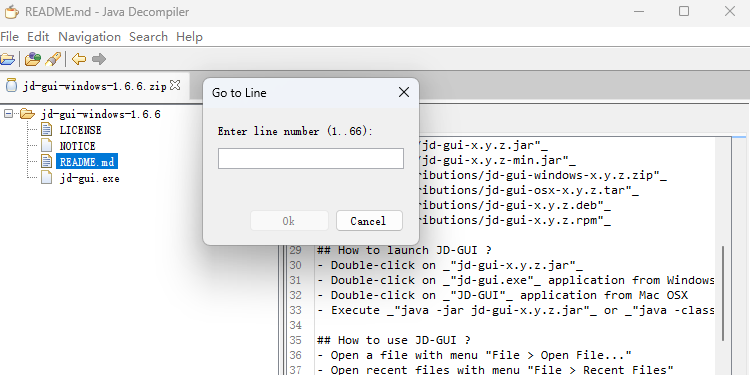This screenshot has width=750, height=375.
Task: Select the jd-gui-windows-1.6.6 root folder label
Action: point(101,114)
